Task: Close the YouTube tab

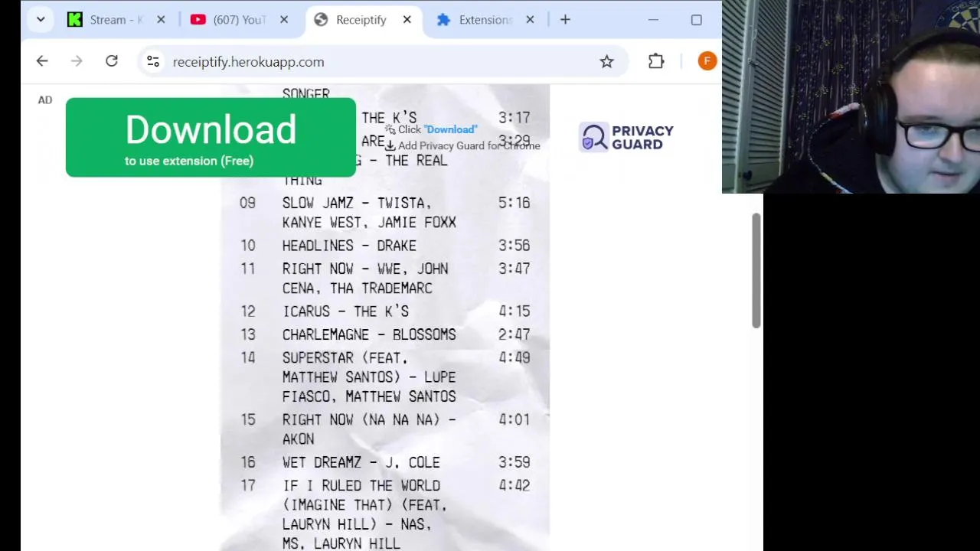Action: [x=284, y=20]
